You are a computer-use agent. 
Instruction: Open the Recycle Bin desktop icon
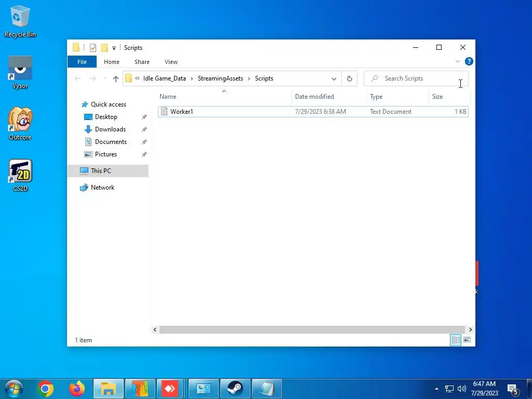[20, 21]
